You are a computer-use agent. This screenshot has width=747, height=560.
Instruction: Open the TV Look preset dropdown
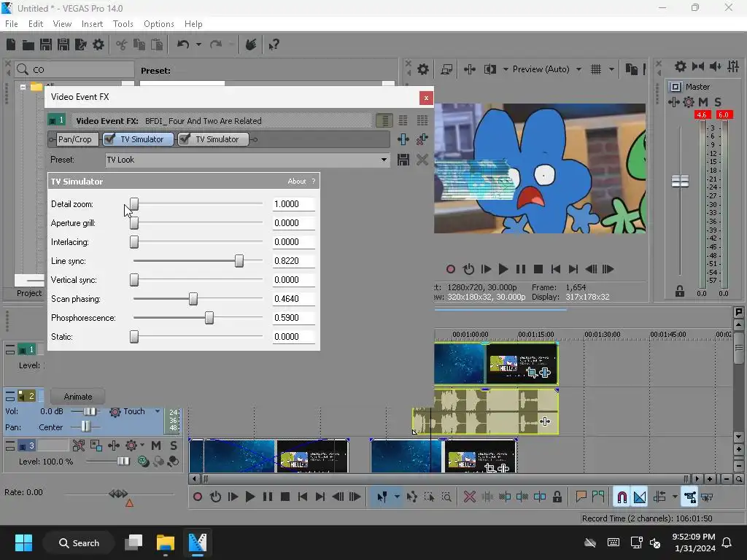[x=384, y=160]
